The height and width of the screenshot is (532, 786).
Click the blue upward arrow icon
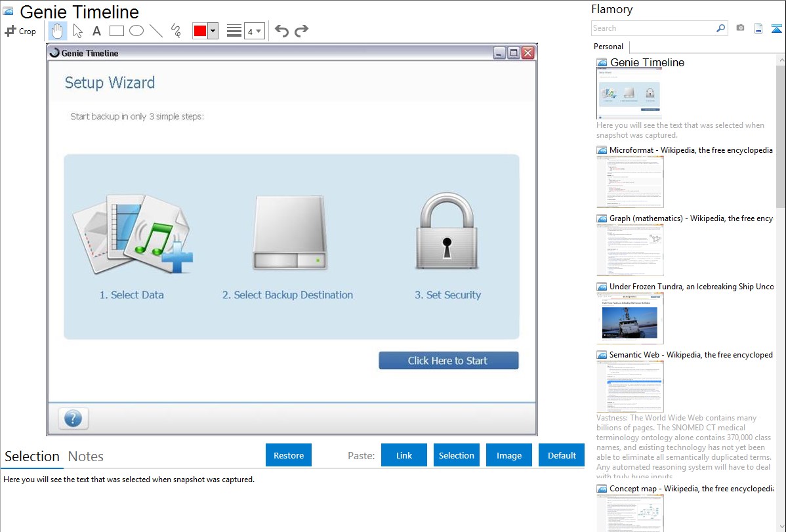tap(776, 28)
